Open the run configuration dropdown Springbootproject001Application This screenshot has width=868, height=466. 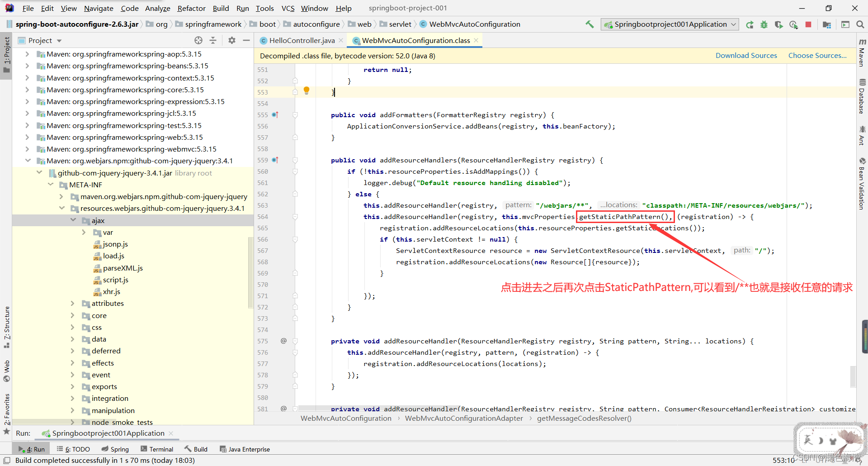[x=670, y=24]
